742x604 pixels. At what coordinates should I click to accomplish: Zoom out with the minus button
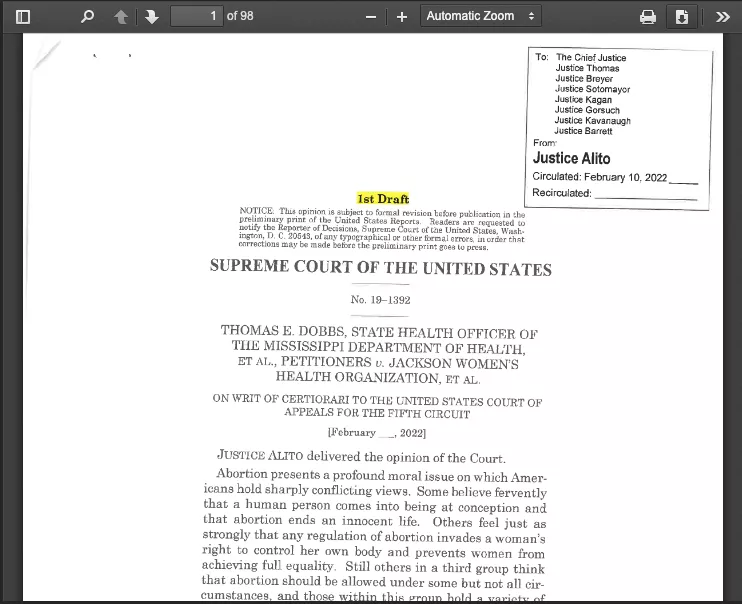tap(371, 16)
